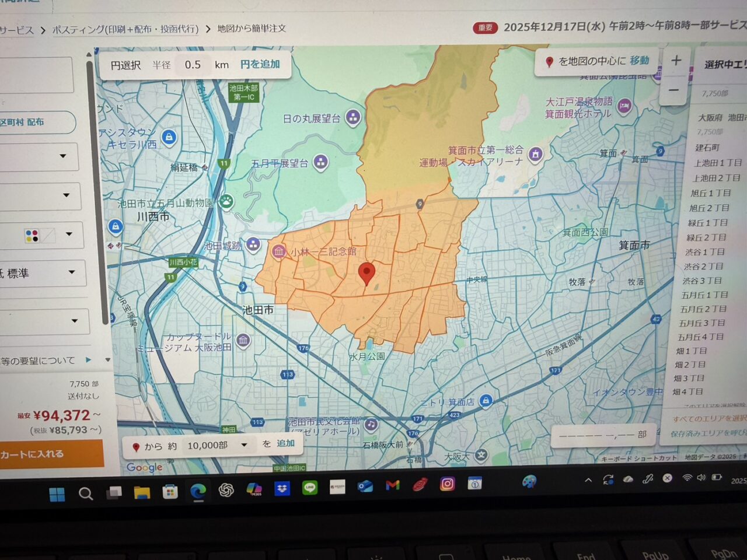Viewport: 747px width, 560px height.
Task: Launch LINE from the taskbar
Action: click(309, 488)
